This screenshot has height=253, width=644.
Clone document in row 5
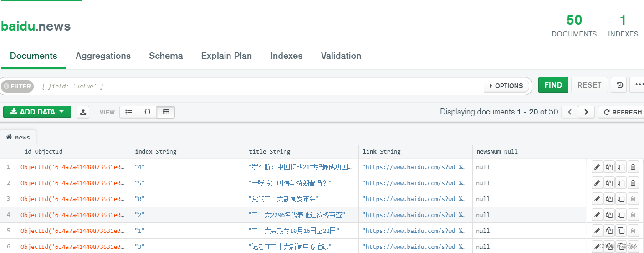[x=621, y=231]
